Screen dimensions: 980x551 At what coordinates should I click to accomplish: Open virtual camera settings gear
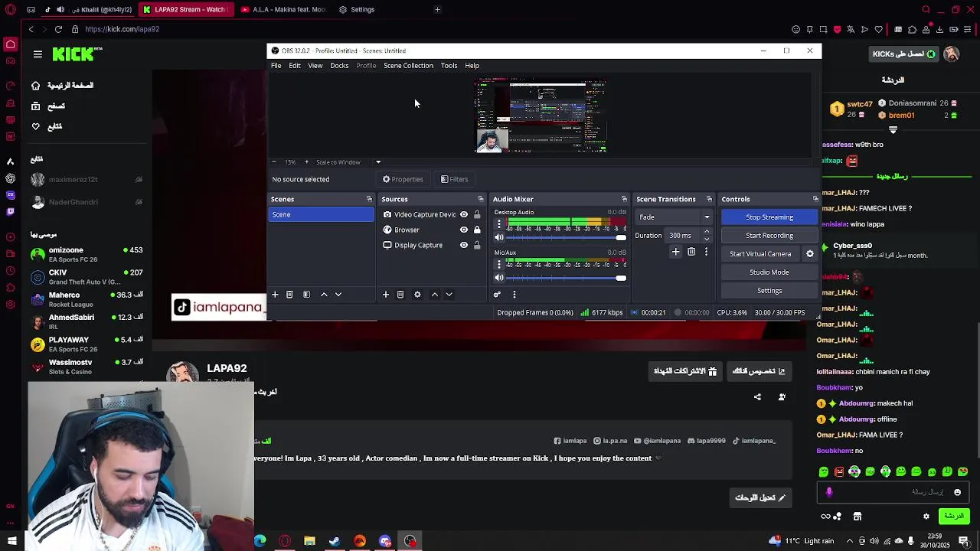pos(810,254)
